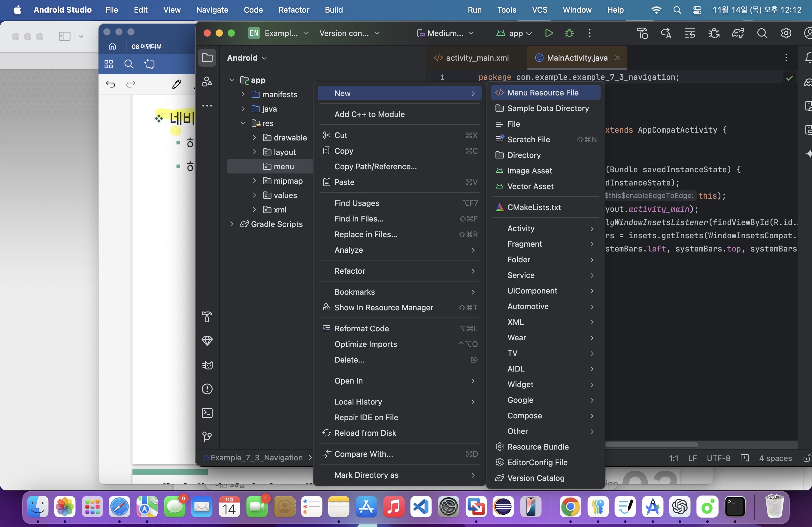This screenshot has width=812, height=527.
Task: Open Resource Manager tool window icon
Action: (207, 81)
